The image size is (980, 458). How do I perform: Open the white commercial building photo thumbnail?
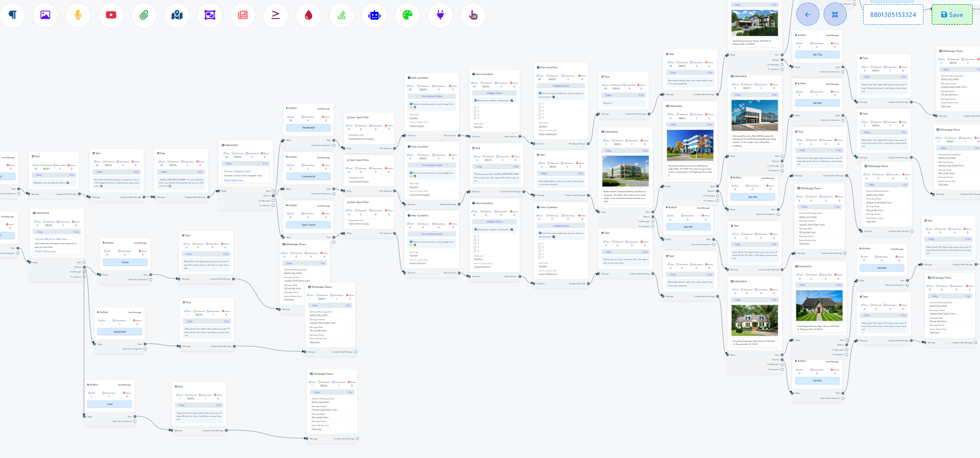755,115
